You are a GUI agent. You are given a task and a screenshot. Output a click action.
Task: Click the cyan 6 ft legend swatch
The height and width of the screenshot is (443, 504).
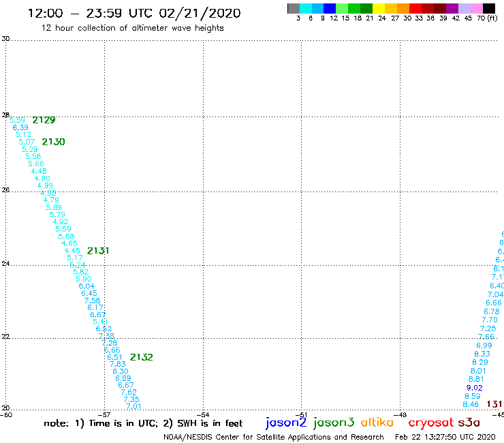coord(306,8)
